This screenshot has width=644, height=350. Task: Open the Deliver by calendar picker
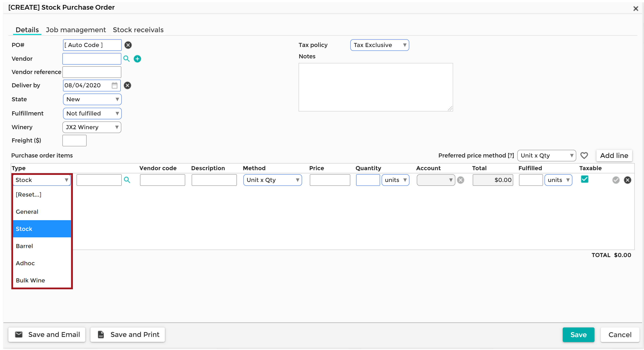(114, 86)
